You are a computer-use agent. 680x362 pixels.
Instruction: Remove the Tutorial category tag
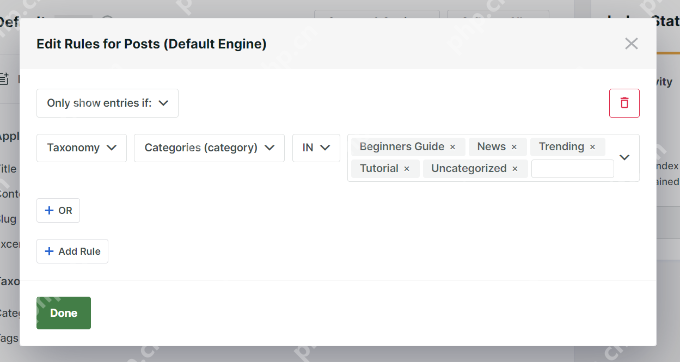coord(407,169)
